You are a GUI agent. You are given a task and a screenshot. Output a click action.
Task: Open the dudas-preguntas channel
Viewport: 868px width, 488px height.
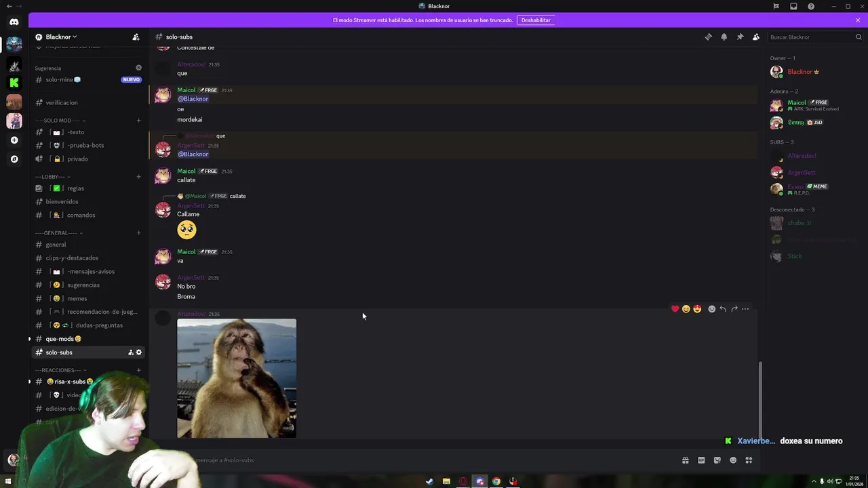coord(88,325)
